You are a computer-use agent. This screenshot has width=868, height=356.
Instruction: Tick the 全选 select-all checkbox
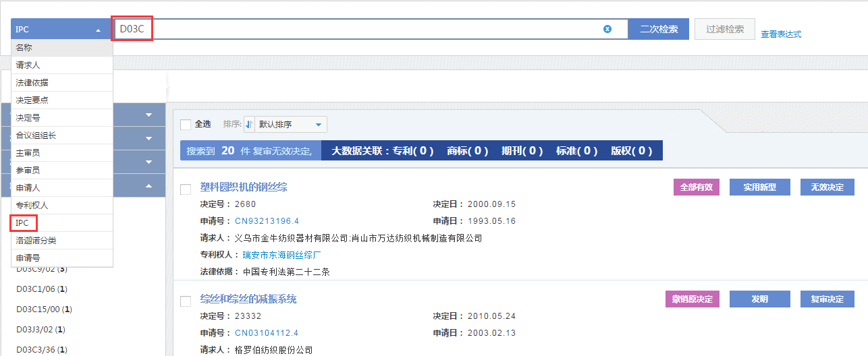coord(186,124)
